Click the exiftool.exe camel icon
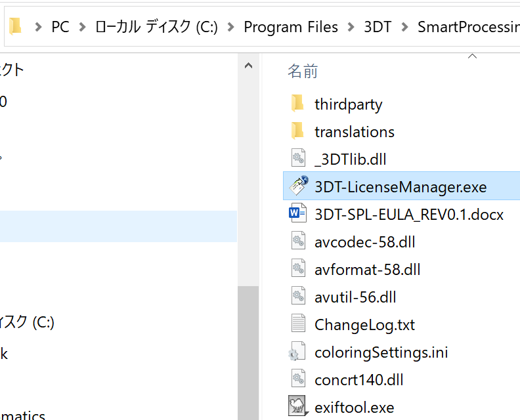The image size is (520, 420). (x=297, y=406)
